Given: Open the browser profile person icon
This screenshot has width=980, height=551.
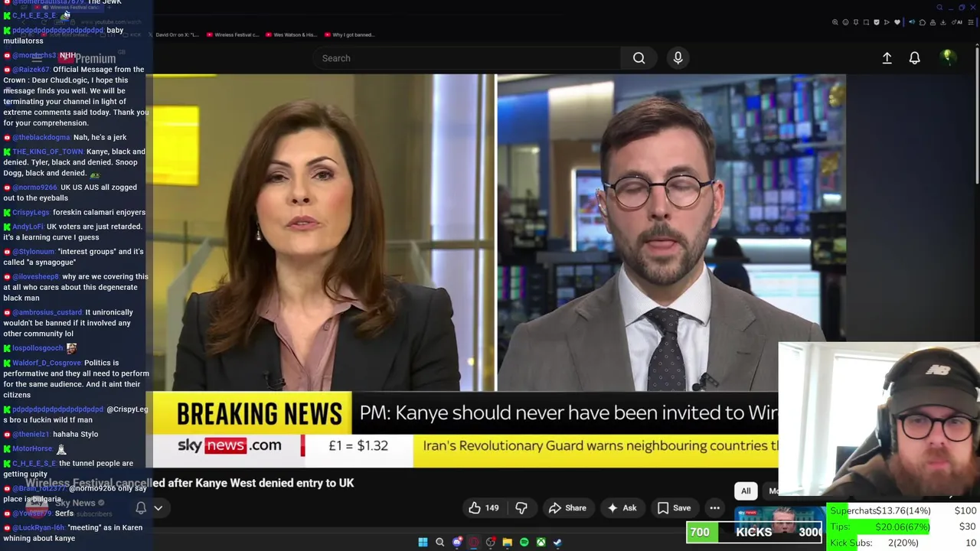Looking at the screenshot, I should 933,22.
